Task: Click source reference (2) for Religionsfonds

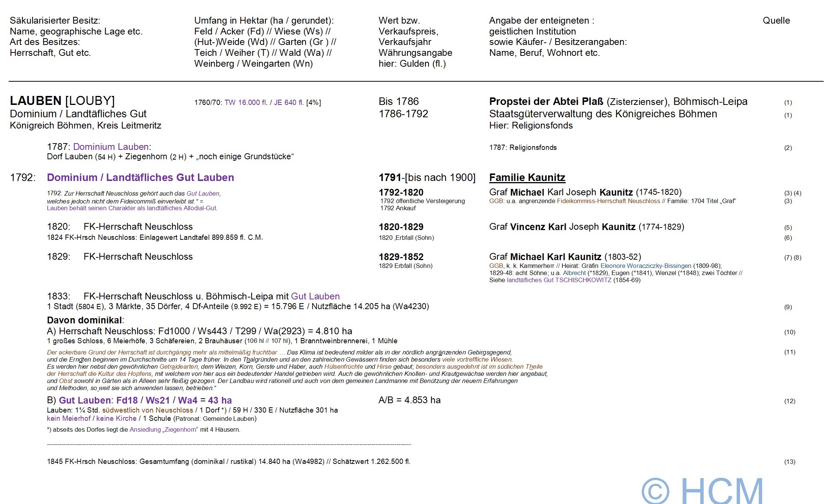Action: 788,148
